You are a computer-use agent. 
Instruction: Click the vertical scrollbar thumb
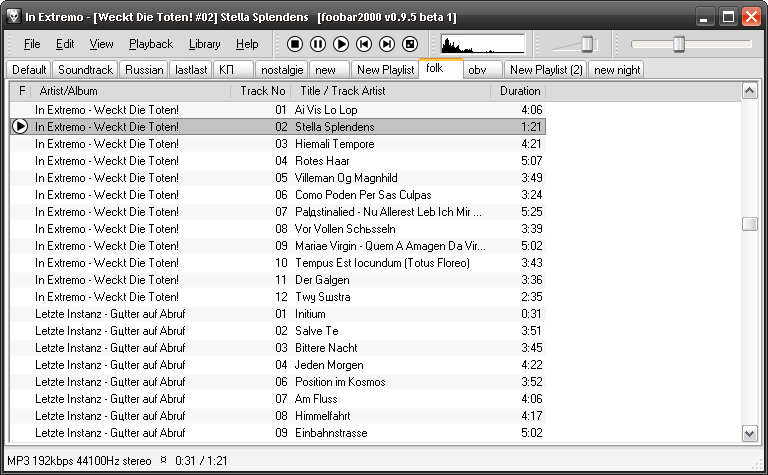pyautogui.click(x=749, y=224)
